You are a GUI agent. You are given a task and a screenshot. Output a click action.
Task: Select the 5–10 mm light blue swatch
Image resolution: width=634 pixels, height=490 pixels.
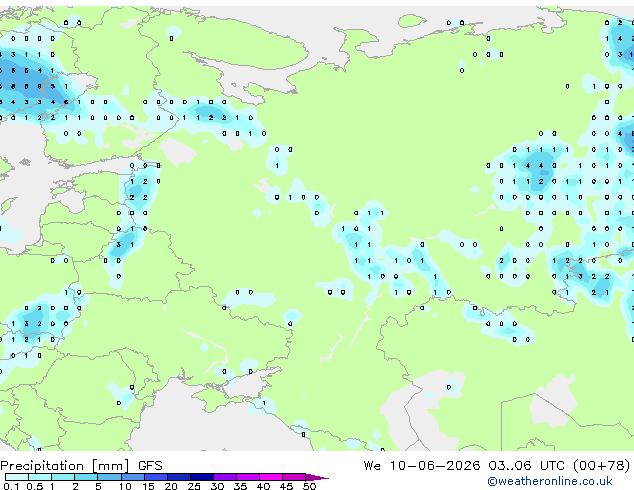click(109, 477)
